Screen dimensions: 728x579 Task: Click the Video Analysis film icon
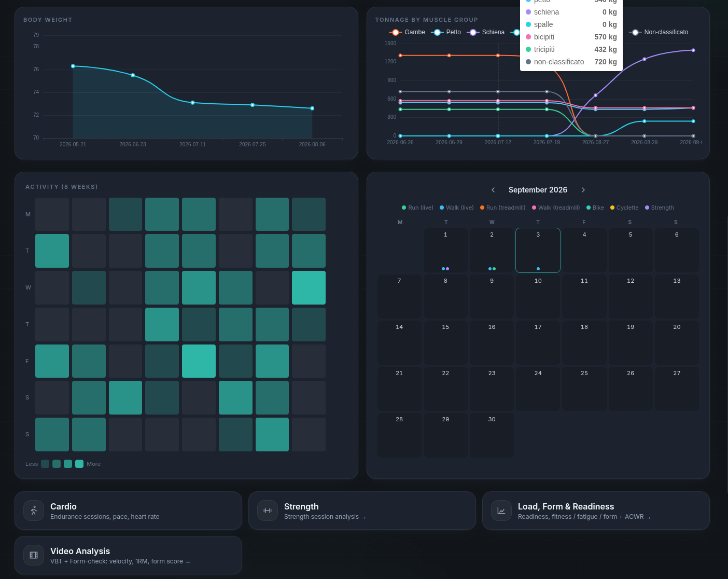point(34,555)
